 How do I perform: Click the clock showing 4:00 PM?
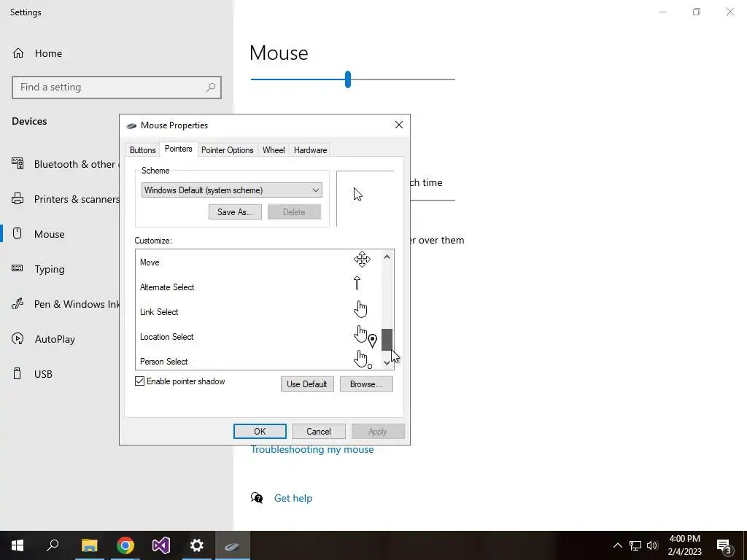684,539
